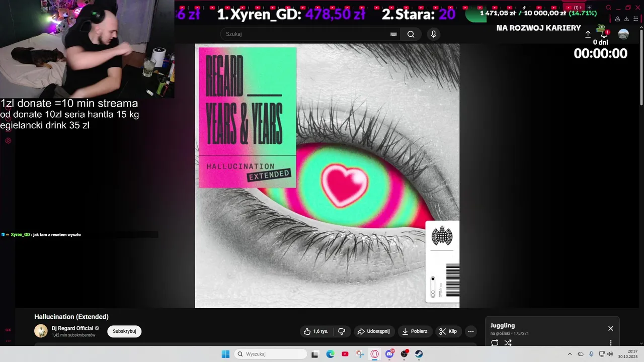Viewport: 644px width, 362px height.
Task: Click the YouTube search magnifier button
Action: 411,34
